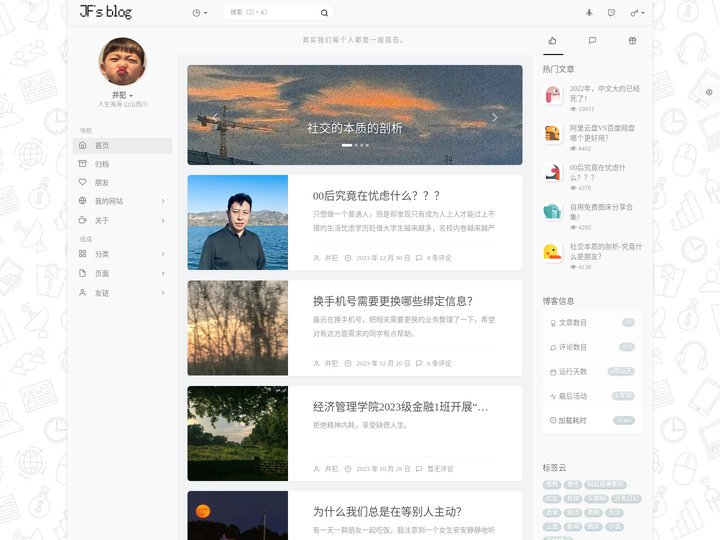This screenshot has width=720, height=540.
Task: Go to 首页 in sidebar
Action: click(x=122, y=146)
